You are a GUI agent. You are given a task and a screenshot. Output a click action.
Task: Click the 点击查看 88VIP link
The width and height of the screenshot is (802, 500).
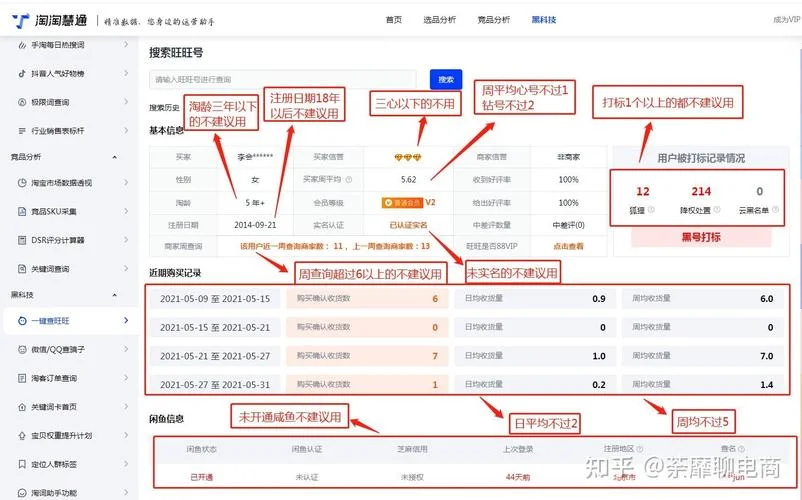568,246
